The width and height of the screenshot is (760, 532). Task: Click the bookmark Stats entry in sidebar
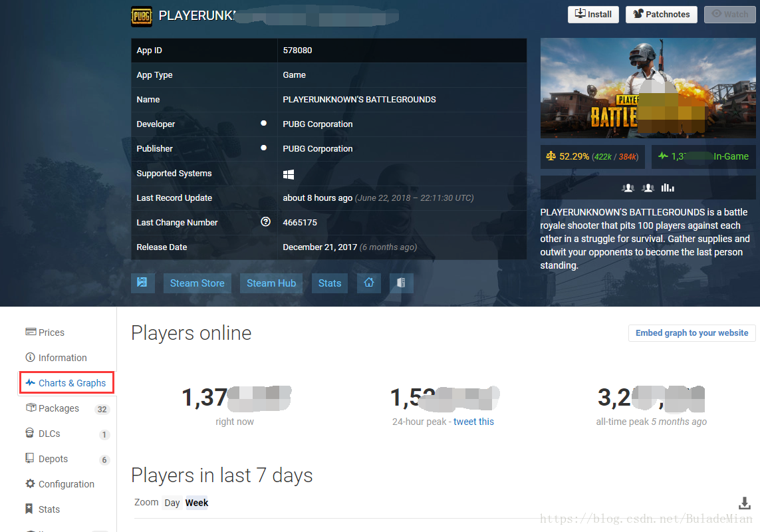(43, 509)
